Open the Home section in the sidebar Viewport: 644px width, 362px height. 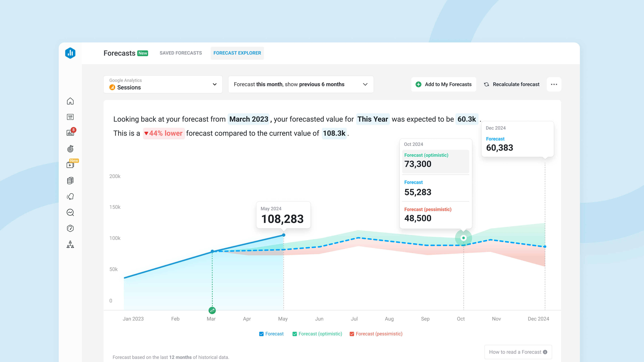pos(70,101)
